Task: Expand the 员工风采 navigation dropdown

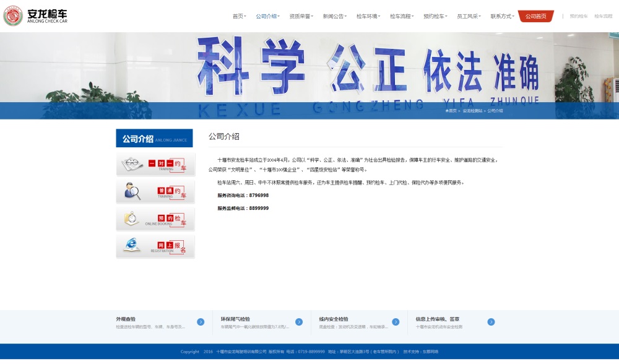Action: pyautogui.click(x=469, y=16)
